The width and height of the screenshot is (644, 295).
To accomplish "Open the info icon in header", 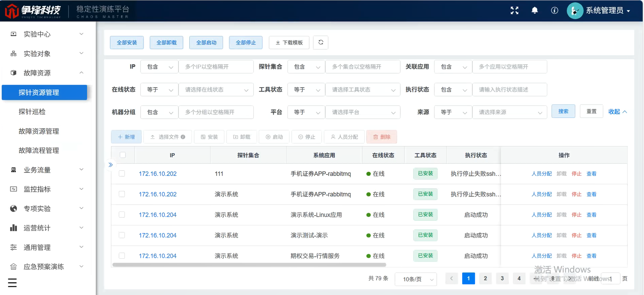I will click(554, 10).
